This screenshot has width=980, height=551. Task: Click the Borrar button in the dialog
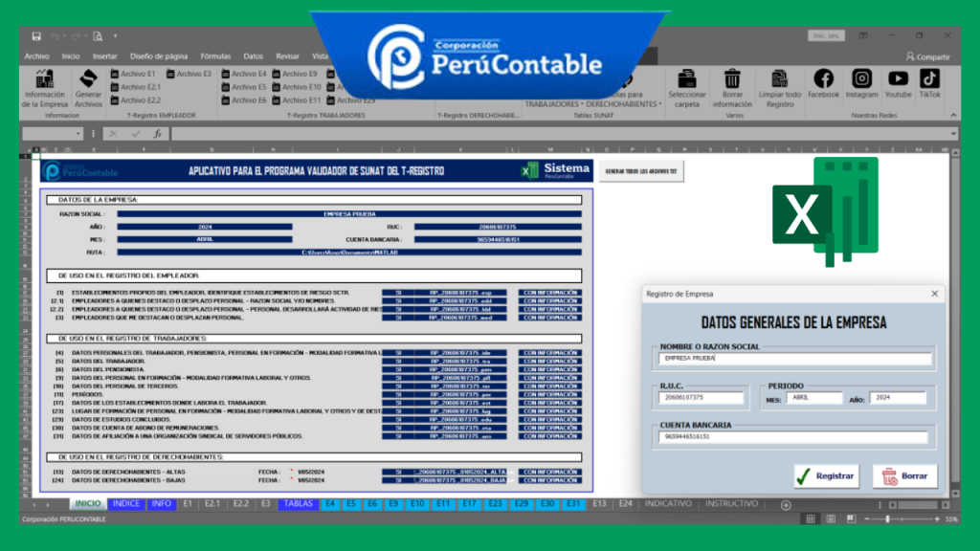point(905,476)
